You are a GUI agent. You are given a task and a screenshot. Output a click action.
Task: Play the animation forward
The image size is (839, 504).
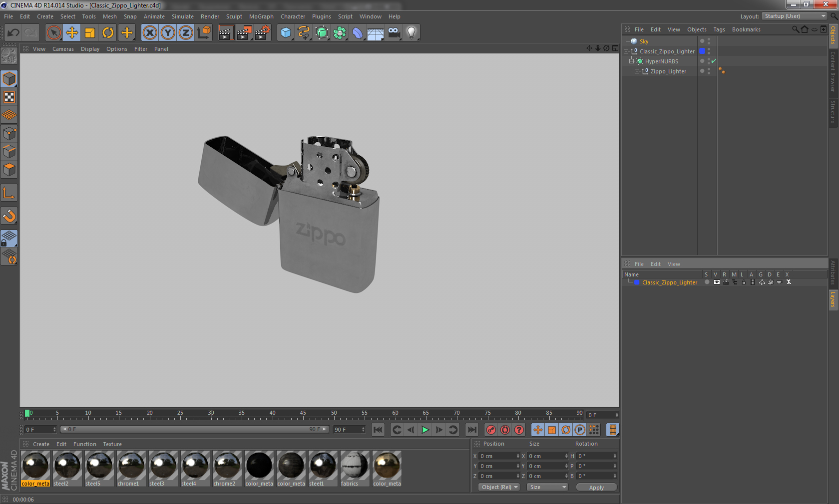coord(425,430)
